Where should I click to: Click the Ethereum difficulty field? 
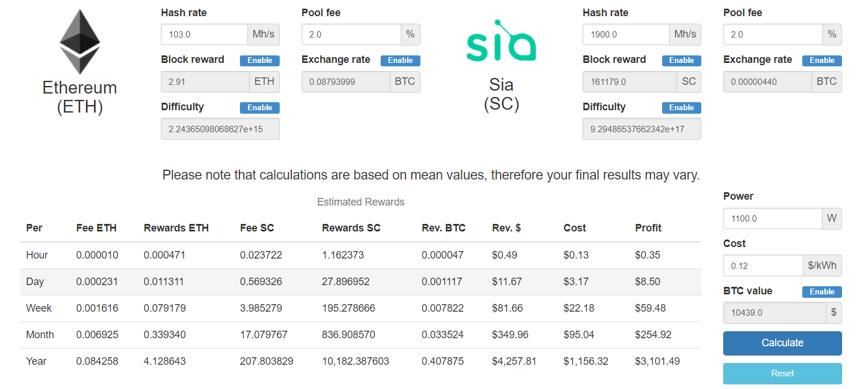[x=220, y=129]
